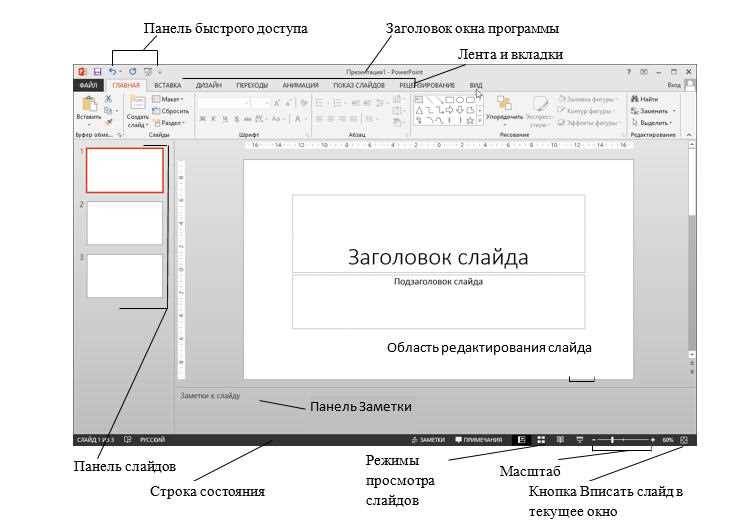Click the Undo arrow icon
Screen dimensions: 730x528
pyautogui.click(x=112, y=72)
